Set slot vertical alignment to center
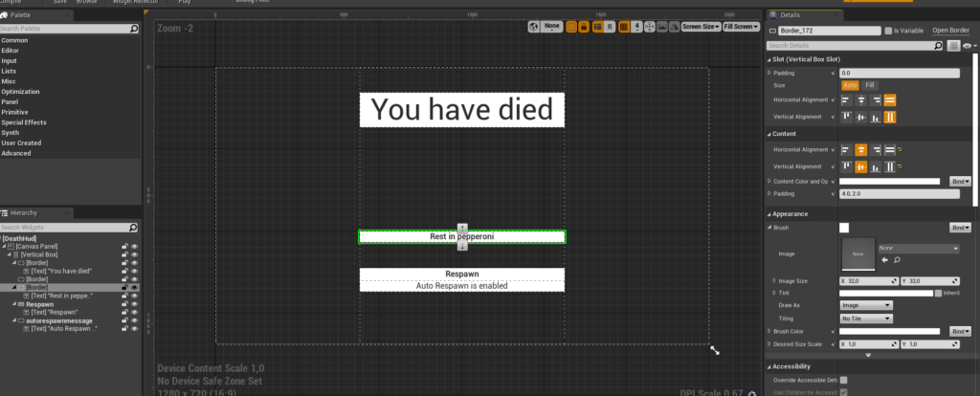This screenshot has height=396, width=980. point(861,117)
